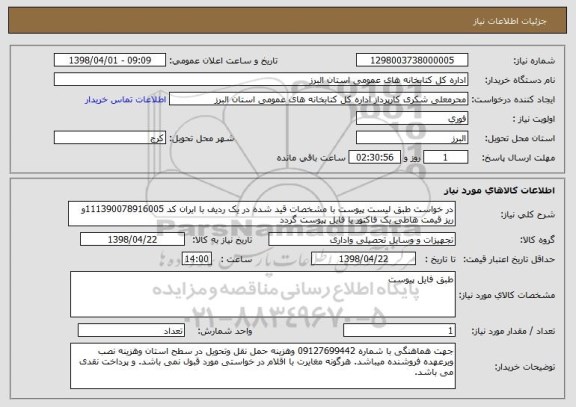
Task: Click the شرح کلی نیاز label
Action: pyautogui.click(x=528, y=214)
